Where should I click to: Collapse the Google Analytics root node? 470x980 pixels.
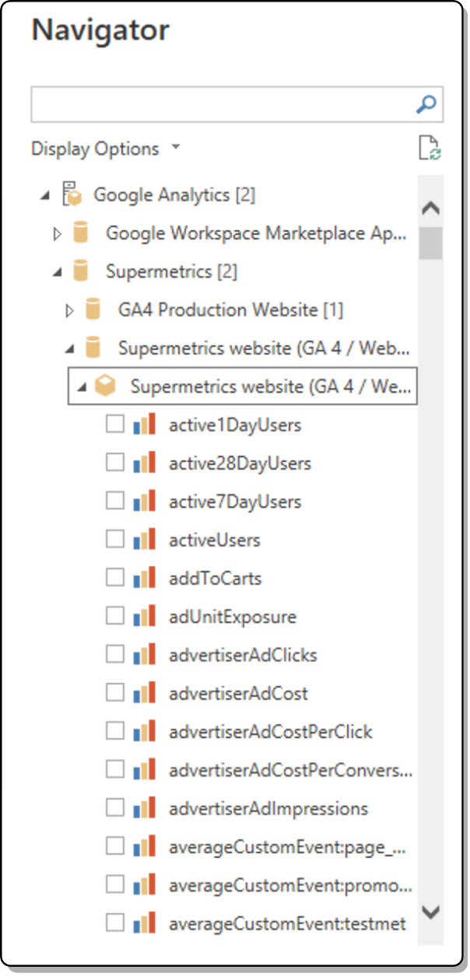click(x=44, y=194)
